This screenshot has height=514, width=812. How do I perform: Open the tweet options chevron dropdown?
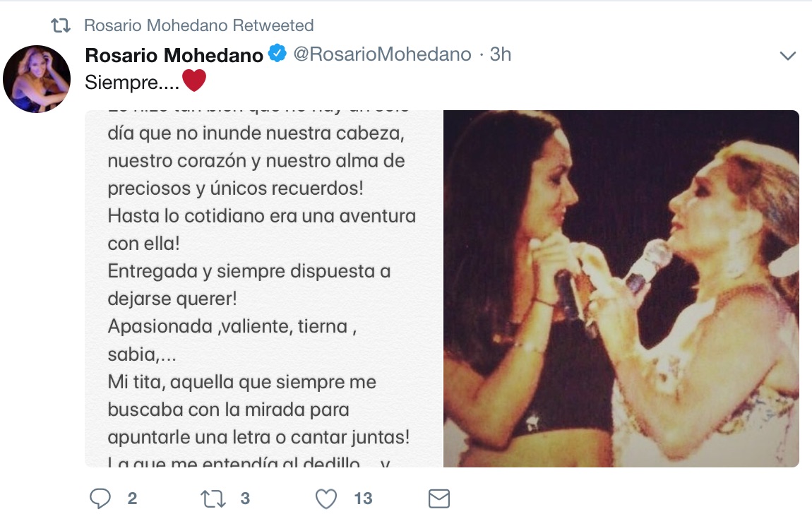click(787, 56)
